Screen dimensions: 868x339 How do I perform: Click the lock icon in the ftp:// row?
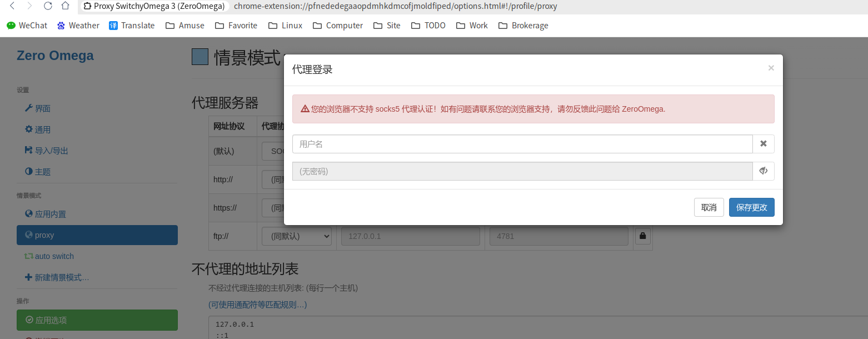click(x=643, y=236)
